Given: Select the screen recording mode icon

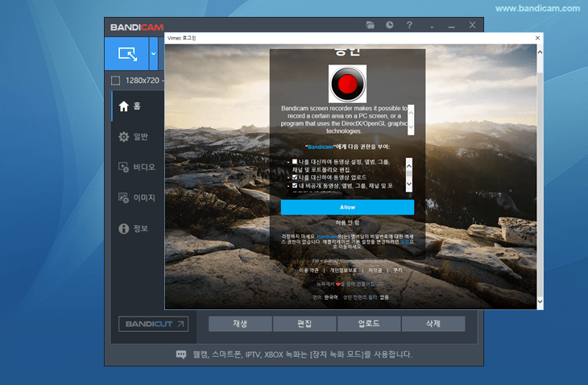Looking at the screenshot, I should [127, 54].
